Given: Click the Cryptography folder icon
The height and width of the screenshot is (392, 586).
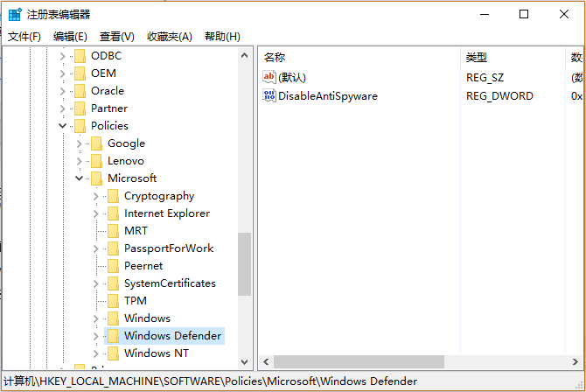Looking at the screenshot, I should click(113, 196).
